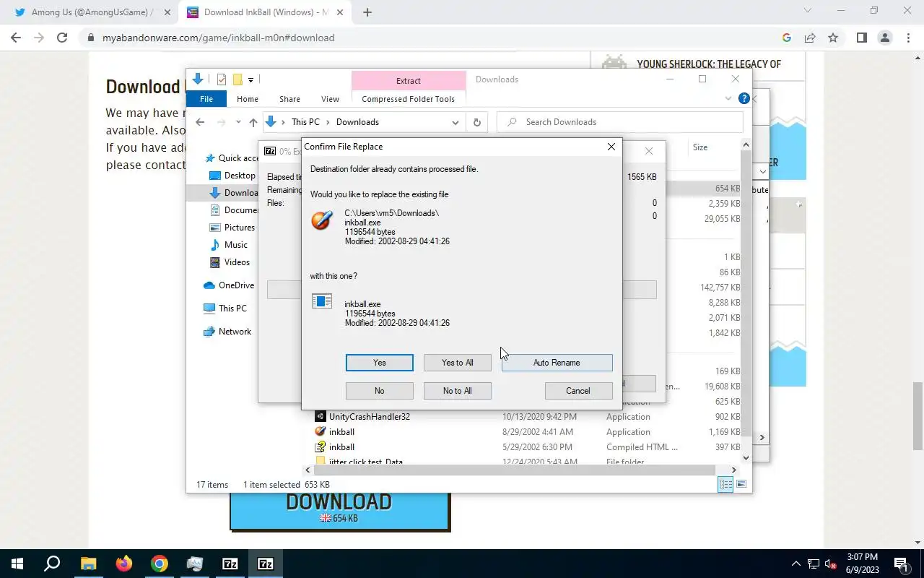924x578 pixels.
Task: Open the View ribbon tab
Action: [x=330, y=99]
